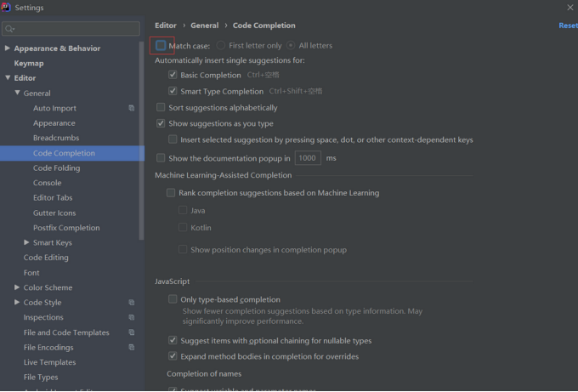Click the Editor breadcrumb
Screen dimensions: 578x392
pos(166,26)
